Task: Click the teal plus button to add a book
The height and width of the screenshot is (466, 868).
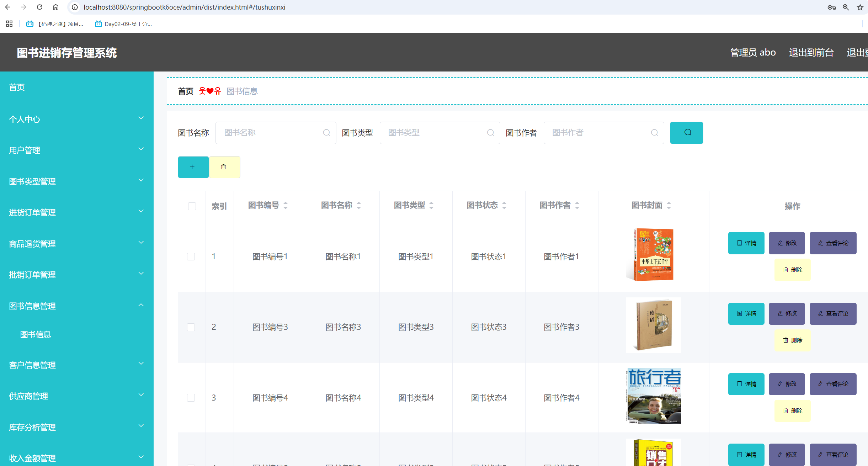Action: [x=193, y=167]
